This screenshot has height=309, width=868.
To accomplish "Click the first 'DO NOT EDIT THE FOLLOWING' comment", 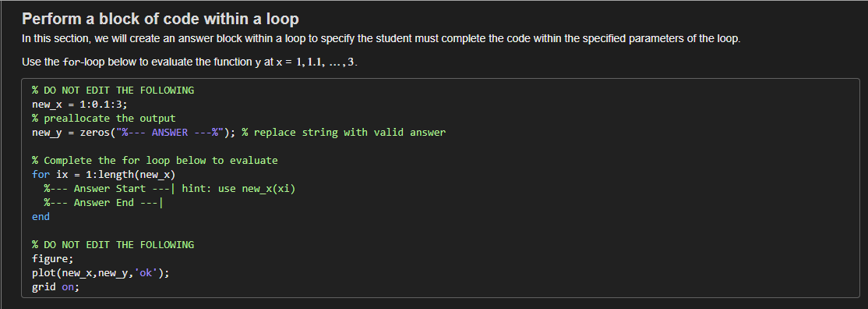I will click(x=113, y=90).
